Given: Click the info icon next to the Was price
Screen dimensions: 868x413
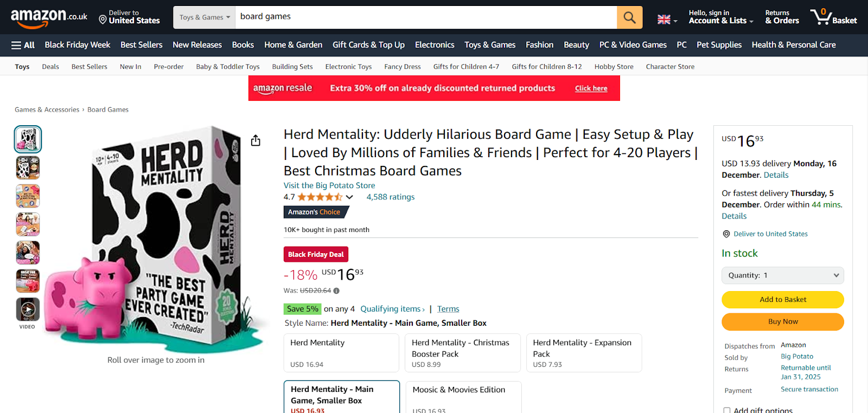Looking at the screenshot, I should click(336, 291).
